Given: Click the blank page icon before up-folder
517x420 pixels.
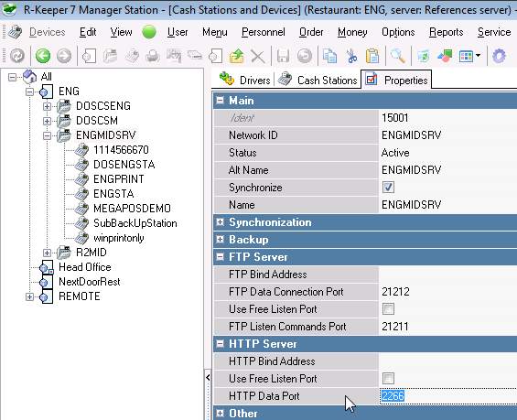Looking at the screenshot, I should [215, 56].
